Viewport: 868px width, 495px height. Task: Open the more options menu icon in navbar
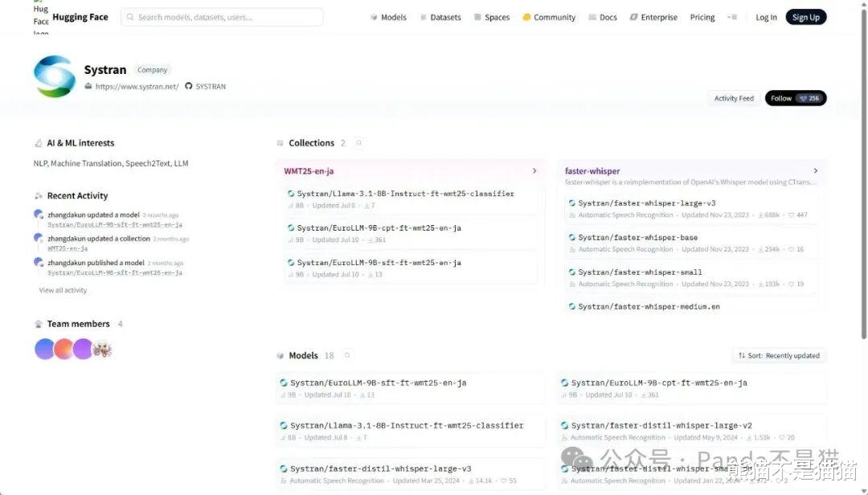732,17
